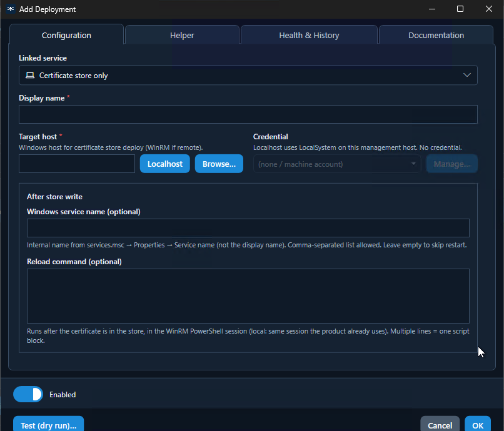The height and width of the screenshot is (431, 504).
Task: Click the Windows service name field
Action: tap(248, 228)
